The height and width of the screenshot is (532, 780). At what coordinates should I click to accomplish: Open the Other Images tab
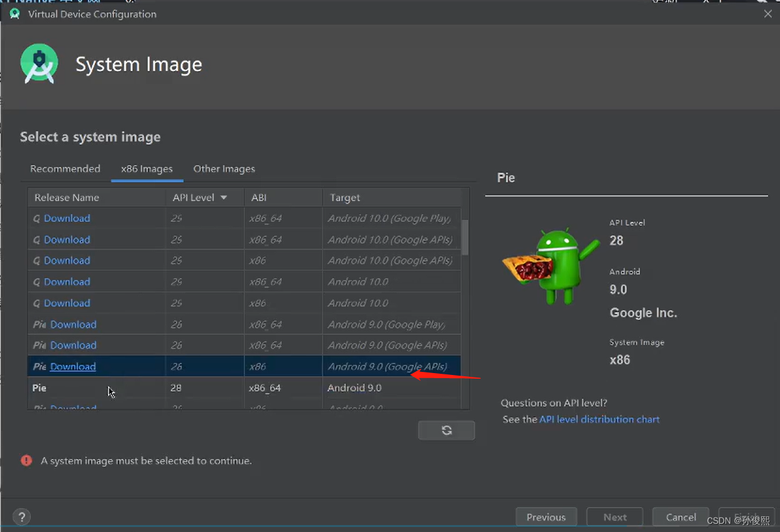pyautogui.click(x=224, y=168)
